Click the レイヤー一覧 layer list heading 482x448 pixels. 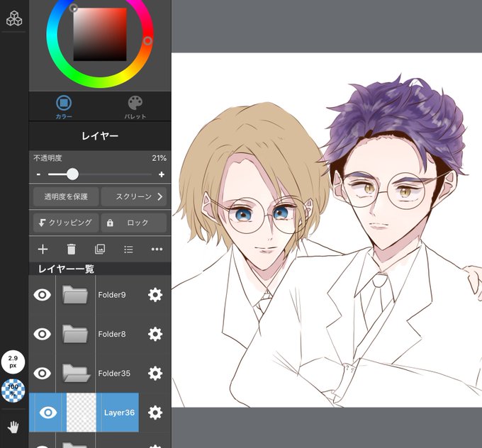66,269
